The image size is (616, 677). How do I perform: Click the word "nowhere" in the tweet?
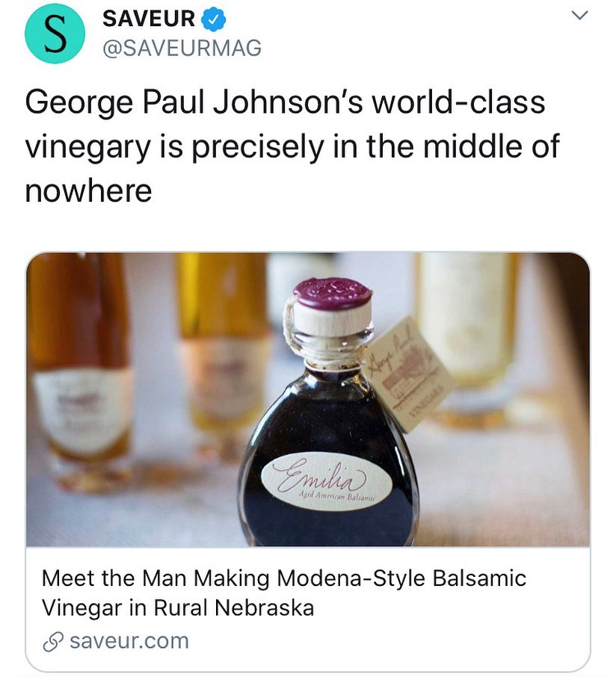[x=88, y=191]
